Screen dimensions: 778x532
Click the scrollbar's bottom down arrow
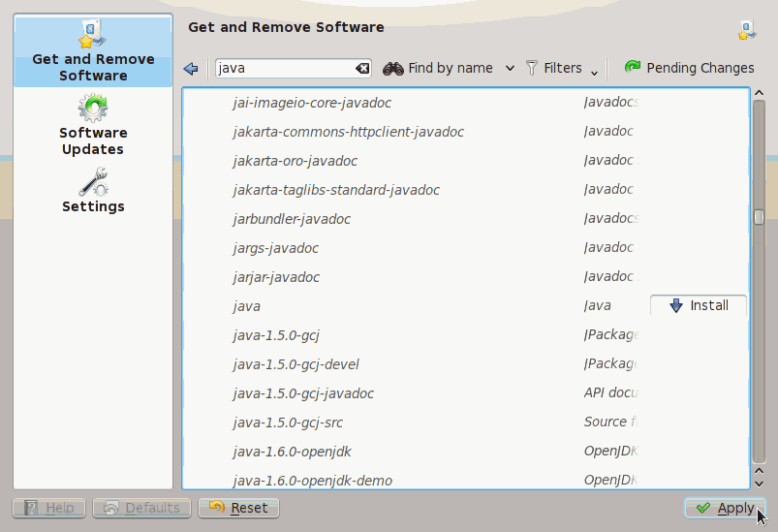tap(759, 484)
